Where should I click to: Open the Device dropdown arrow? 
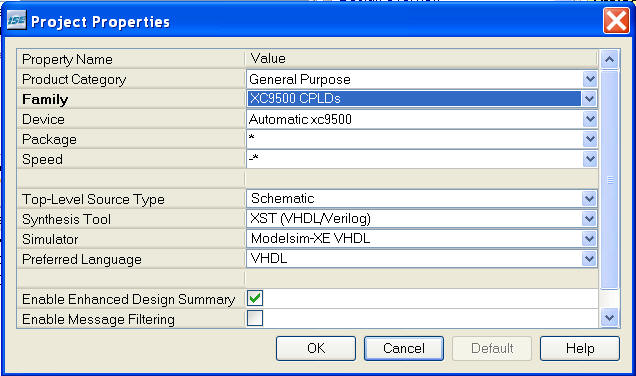click(x=590, y=119)
